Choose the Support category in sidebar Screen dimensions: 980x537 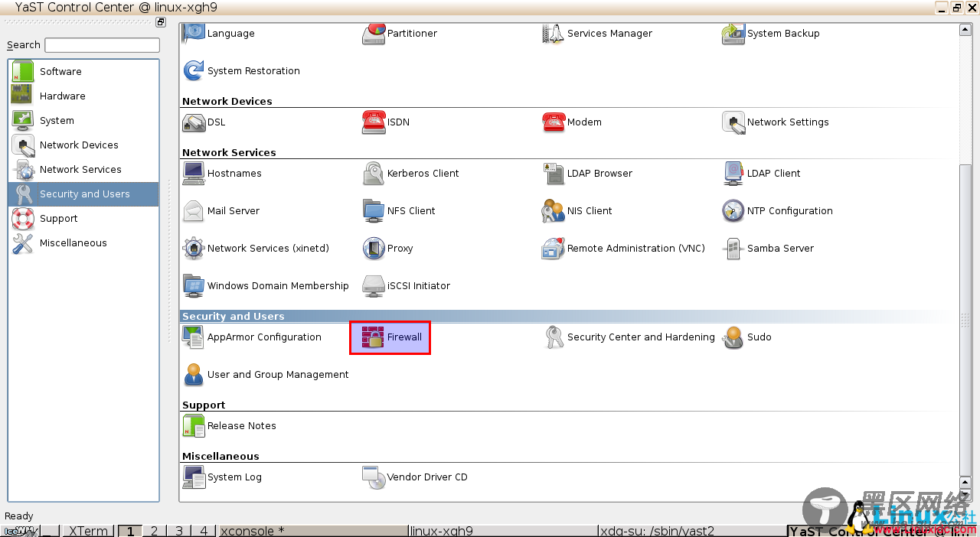click(83, 218)
